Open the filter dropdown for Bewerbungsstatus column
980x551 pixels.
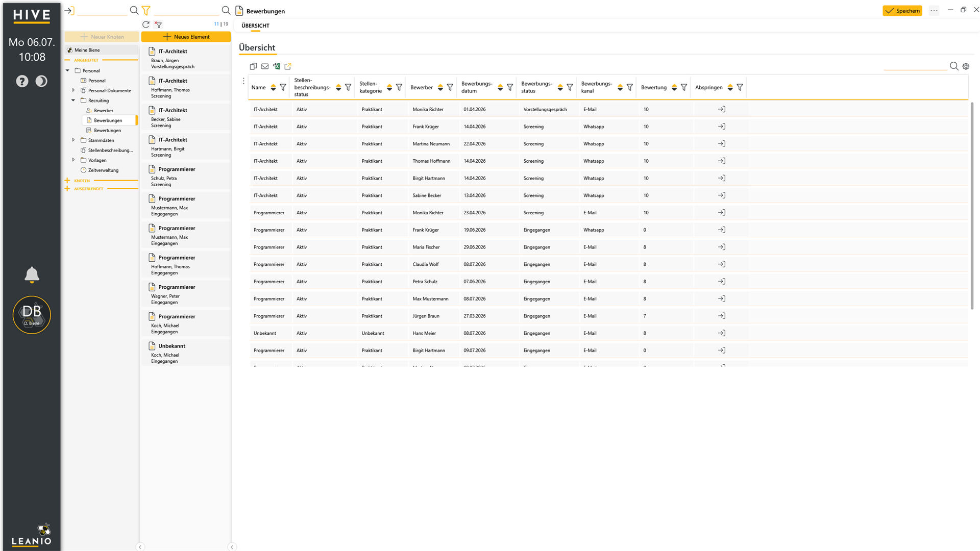(570, 88)
